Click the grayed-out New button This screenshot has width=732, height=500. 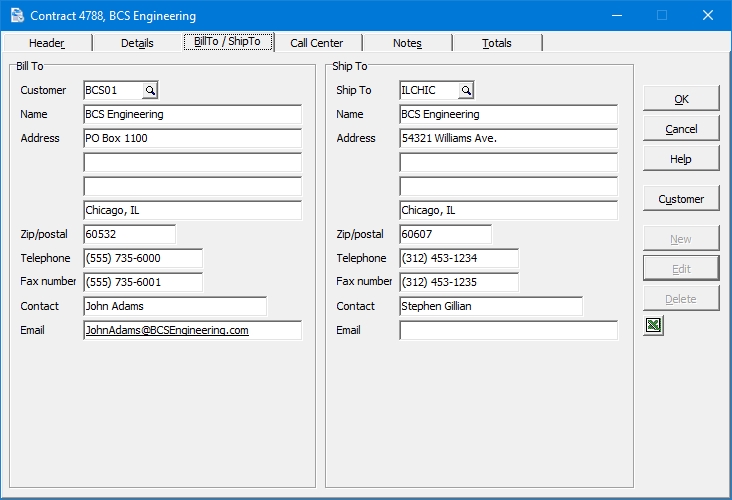681,239
